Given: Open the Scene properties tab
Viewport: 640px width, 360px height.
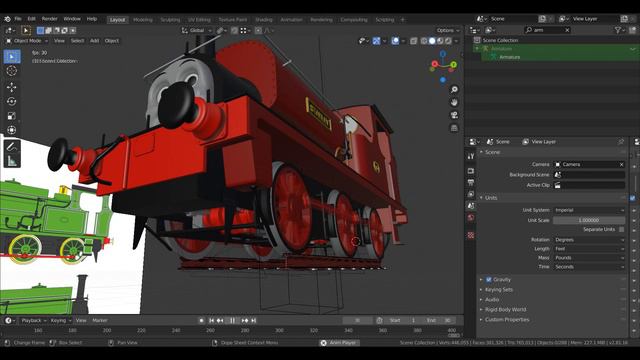Looking at the screenshot, I should tap(471, 206).
